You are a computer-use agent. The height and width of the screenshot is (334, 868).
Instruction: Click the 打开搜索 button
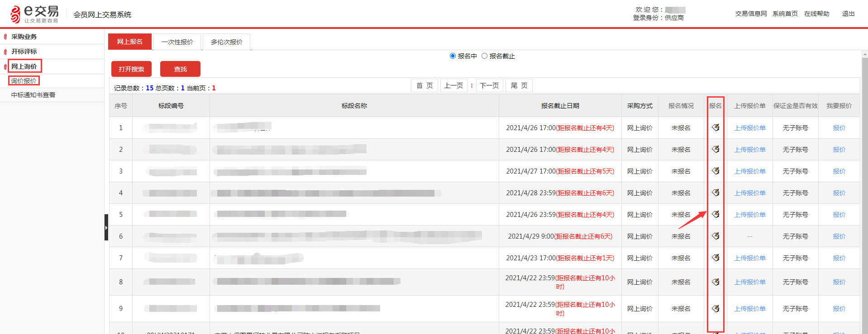point(131,69)
